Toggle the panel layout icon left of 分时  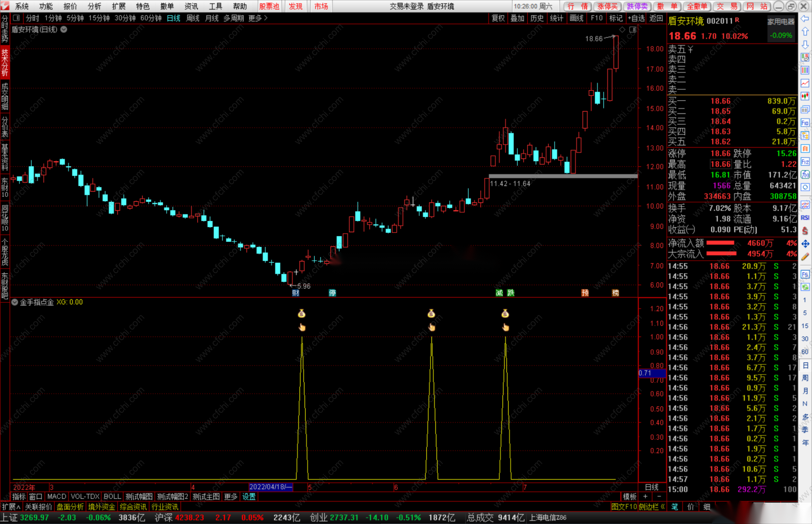[x=16, y=18]
